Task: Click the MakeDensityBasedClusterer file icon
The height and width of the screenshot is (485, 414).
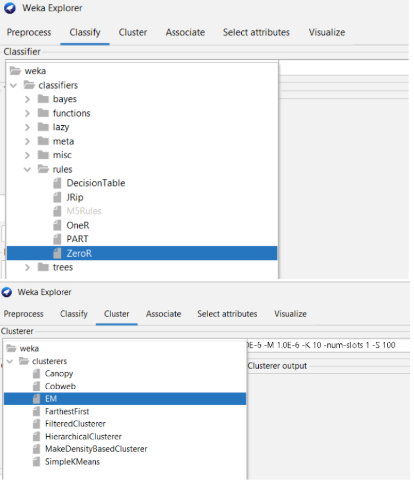Action: (36, 449)
